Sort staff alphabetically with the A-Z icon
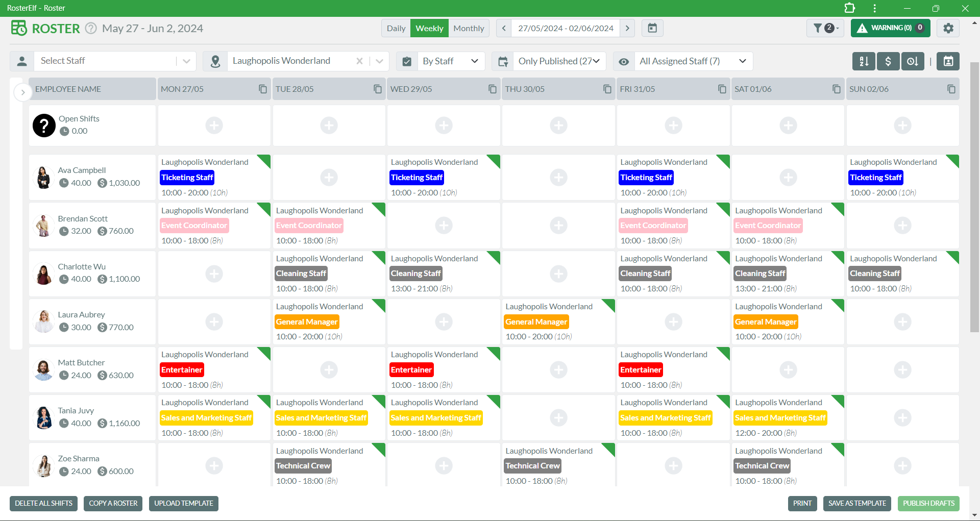The height and width of the screenshot is (521, 980). (864, 61)
